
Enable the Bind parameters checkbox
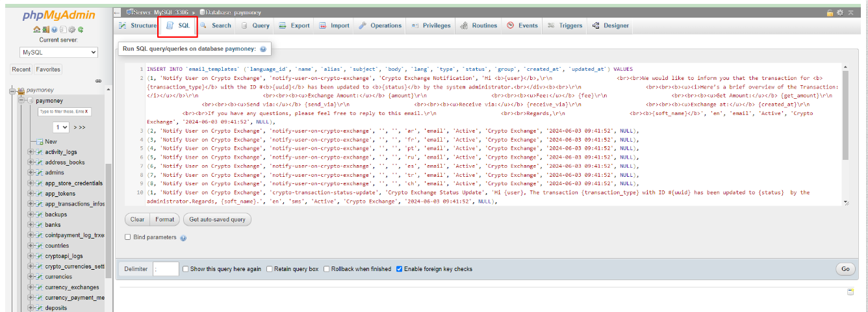[128, 237]
